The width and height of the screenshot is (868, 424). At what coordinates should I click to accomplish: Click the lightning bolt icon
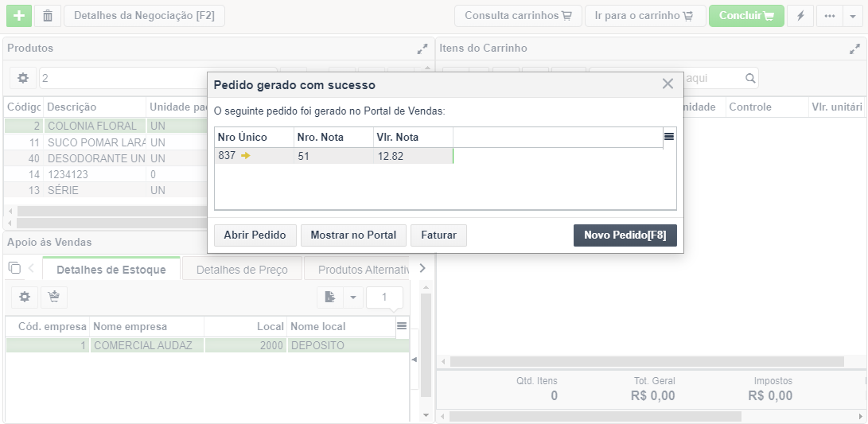click(800, 16)
